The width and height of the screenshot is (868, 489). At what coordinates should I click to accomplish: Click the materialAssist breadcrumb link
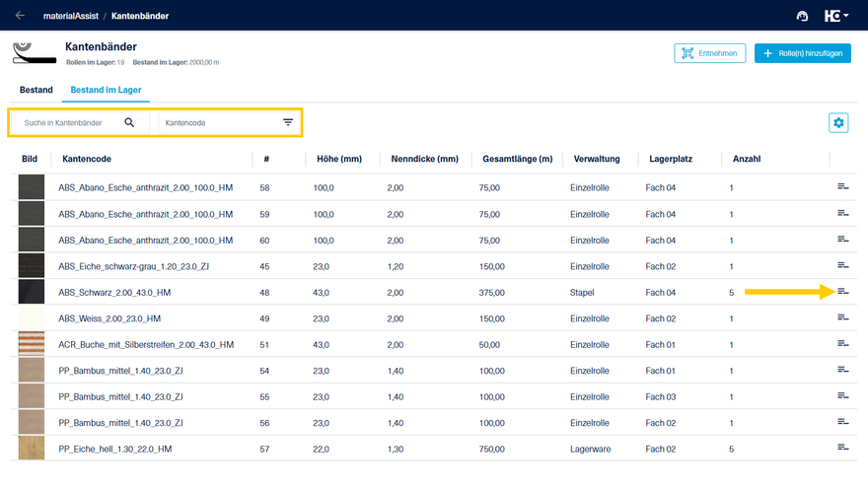tap(69, 16)
